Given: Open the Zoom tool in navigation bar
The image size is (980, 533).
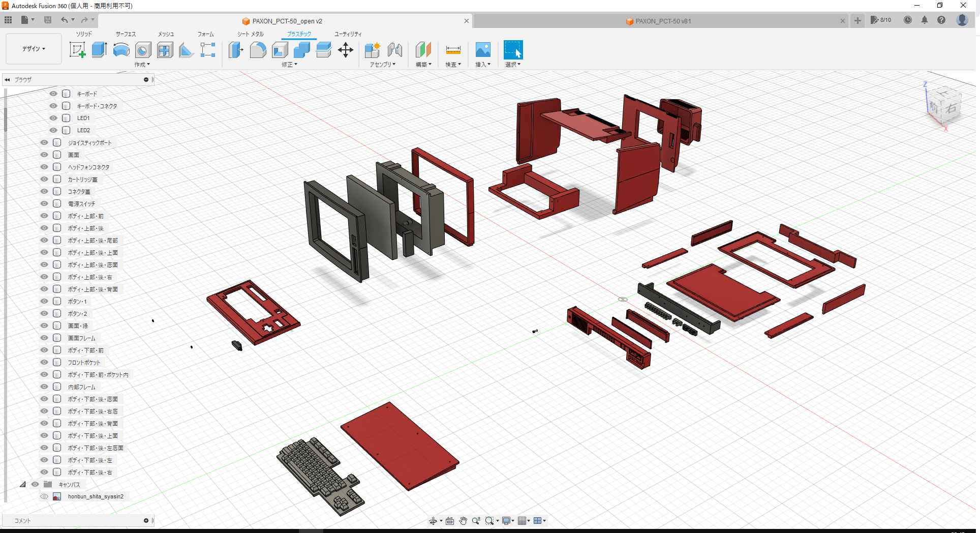Looking at the screenshot, I should coord(476,520).
